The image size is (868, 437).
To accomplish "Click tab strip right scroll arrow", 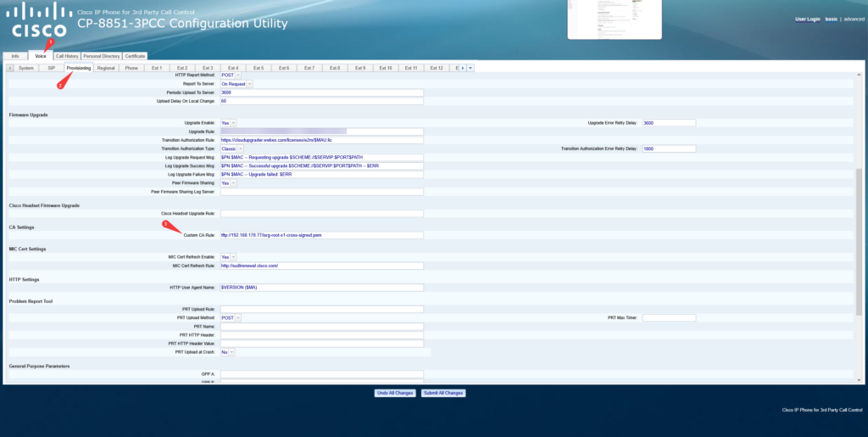I will point(463,68).
